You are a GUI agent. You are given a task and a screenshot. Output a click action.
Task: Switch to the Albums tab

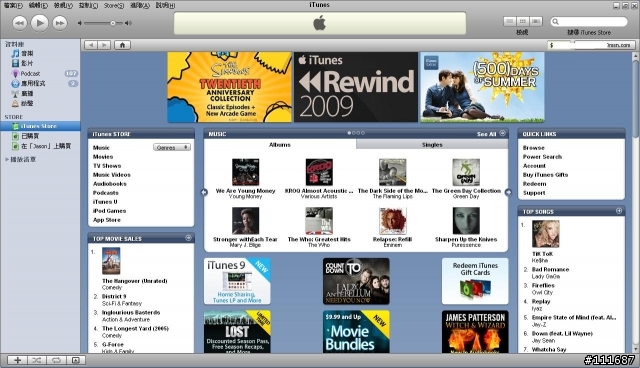[x=280, y=145]
